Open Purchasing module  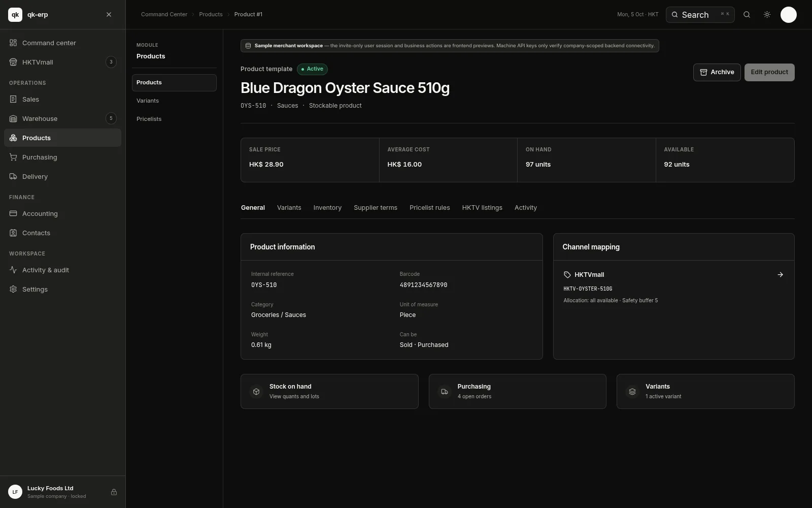click(62, 157)
